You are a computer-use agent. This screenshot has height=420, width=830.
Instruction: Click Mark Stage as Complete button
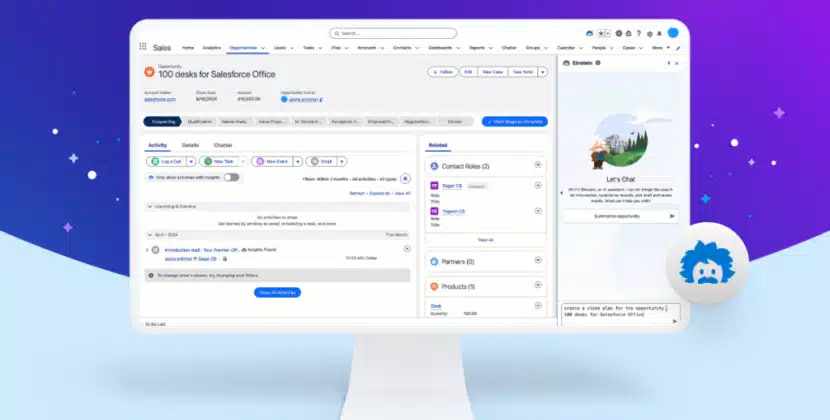pos(515,121)
